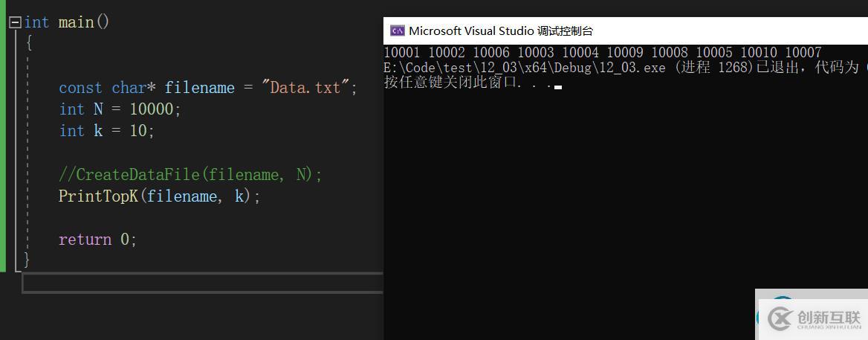The width and height of the screenshot is (868, 340).
Task: Click the value 10000 in code
Action: coord(152,109)
